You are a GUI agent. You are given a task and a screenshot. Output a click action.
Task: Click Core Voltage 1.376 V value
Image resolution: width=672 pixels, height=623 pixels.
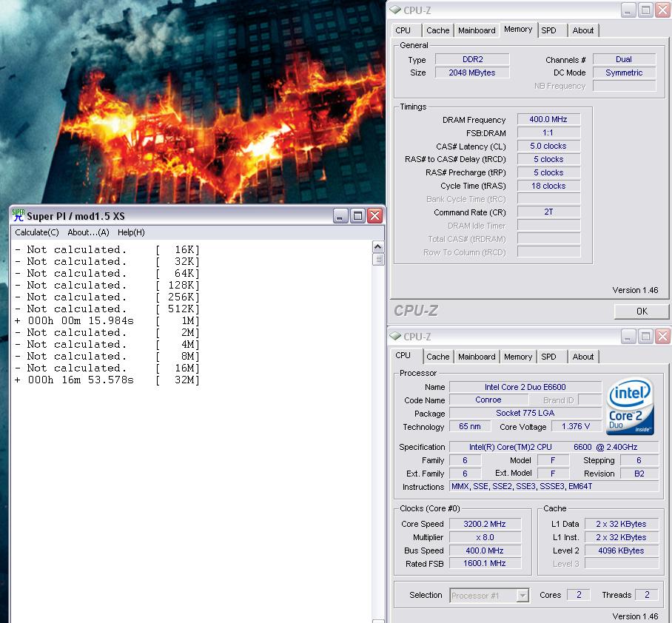click(x=576, y=426)
